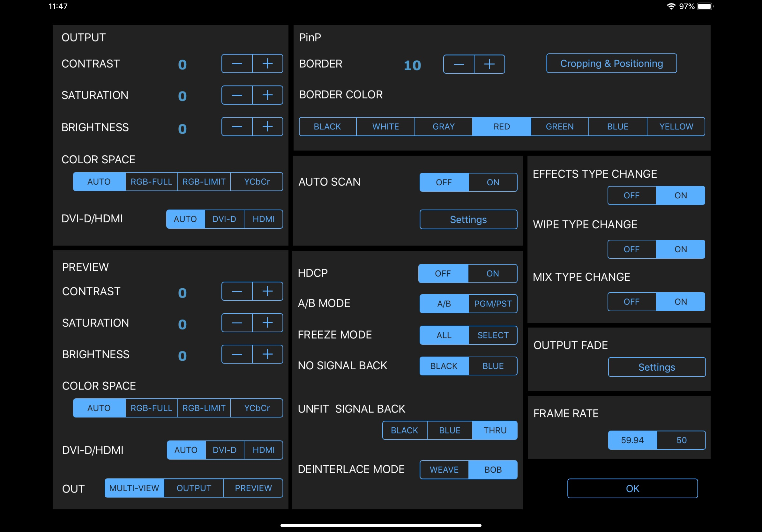Decrease PREVIEW contrast with minus button
762x532 pixels.
(x=237, y=291)
